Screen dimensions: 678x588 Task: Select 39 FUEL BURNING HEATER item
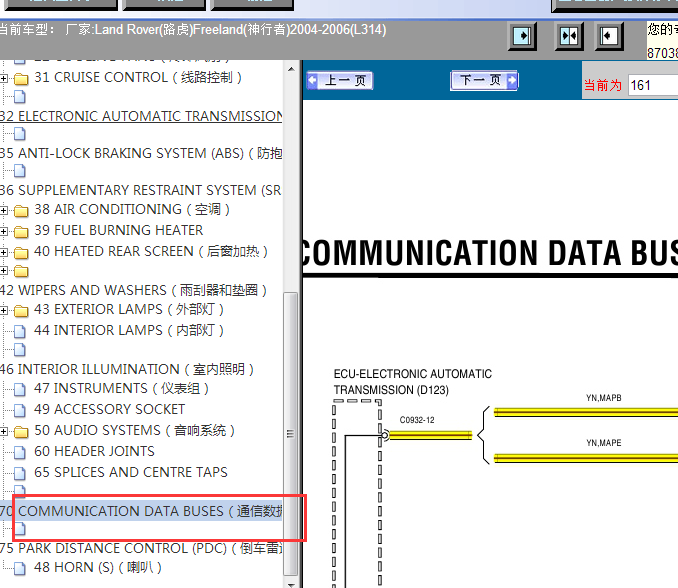click(118, 230)
